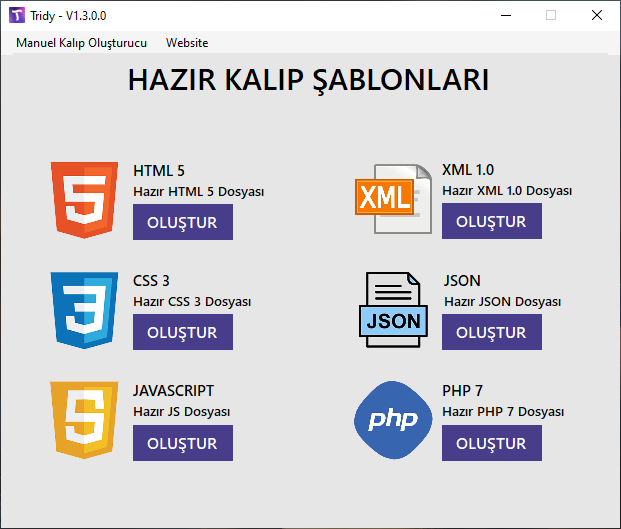
Task: Click the "PHP 7" title label
Action: (463, 391)
